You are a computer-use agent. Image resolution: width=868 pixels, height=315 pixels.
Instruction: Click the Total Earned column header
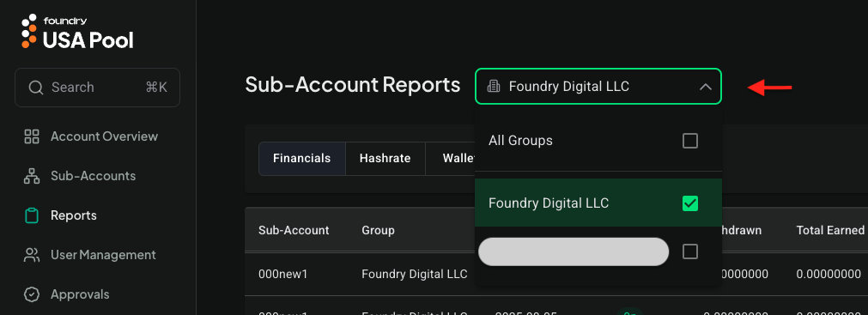tap(830, 230)
